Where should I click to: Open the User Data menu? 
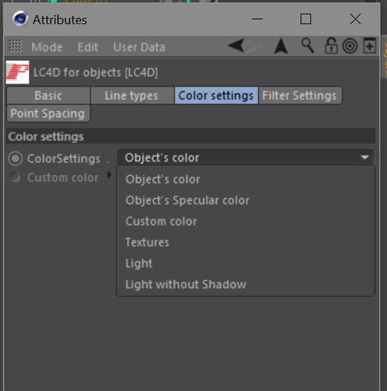pos(139,47)
